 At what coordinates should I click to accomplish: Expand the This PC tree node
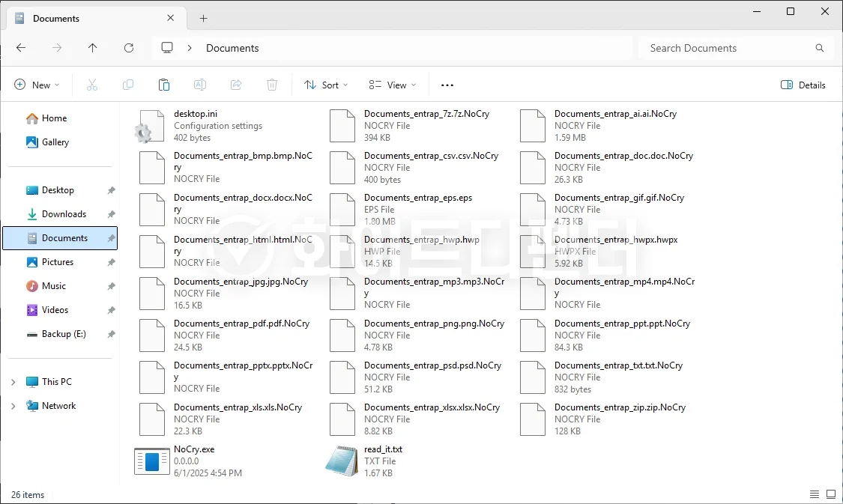click(13, 382)
